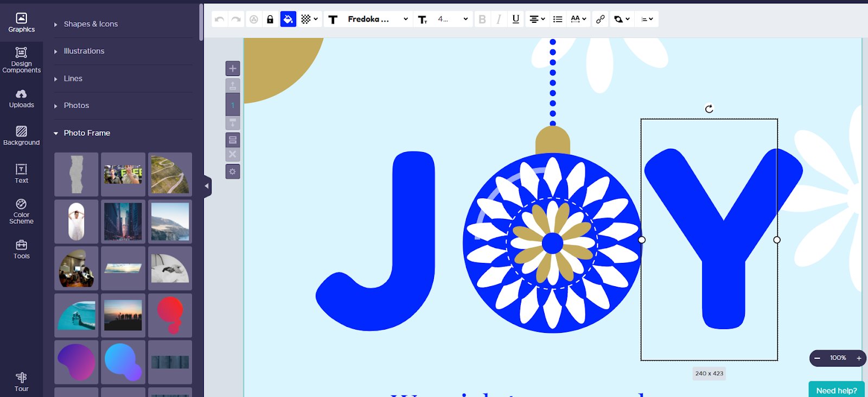Click the Need help? button
The height and width of the screenshot is (397, 868).
837,390
